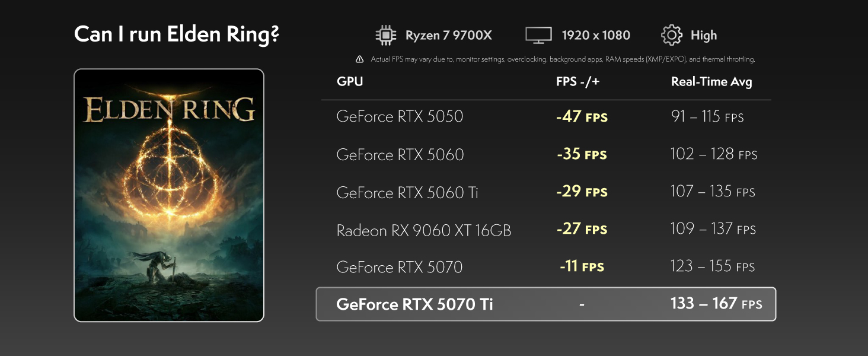Viewport: 868px width, 356px height.
Task: Select the GeForce RTX 5060 row
Action: click(x=546, y=154)
